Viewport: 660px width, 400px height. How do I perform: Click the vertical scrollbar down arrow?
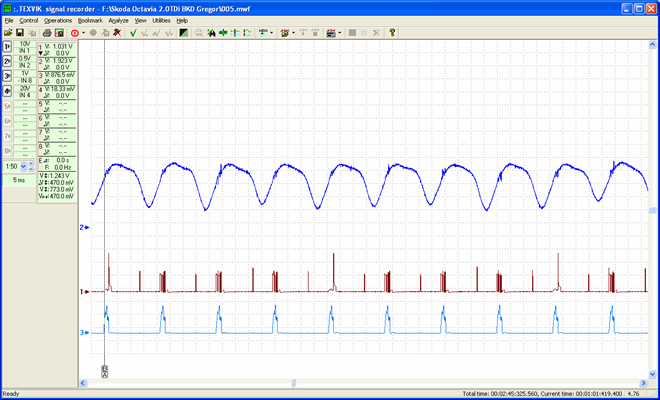click(x=652, y=374)
